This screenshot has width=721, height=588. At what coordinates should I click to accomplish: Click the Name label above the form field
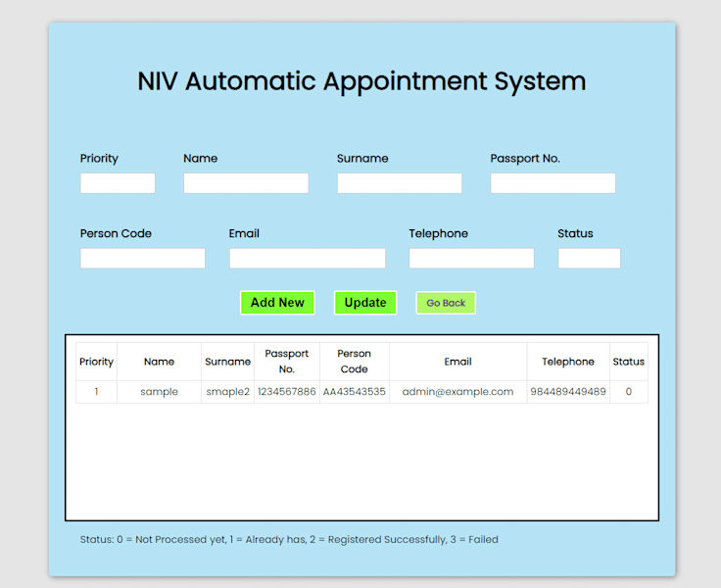(201, 159)
